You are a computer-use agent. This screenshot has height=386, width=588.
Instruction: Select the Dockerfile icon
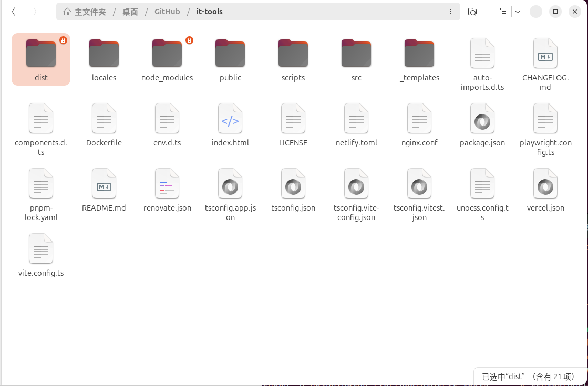click(104, 118)
